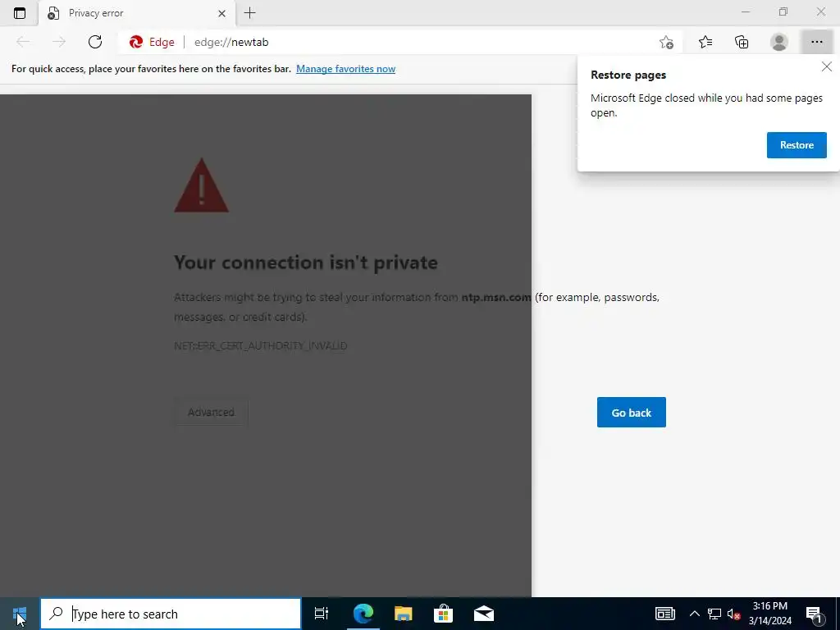Open the profile avatar icon
840x630 pixels.
[779, 42]
